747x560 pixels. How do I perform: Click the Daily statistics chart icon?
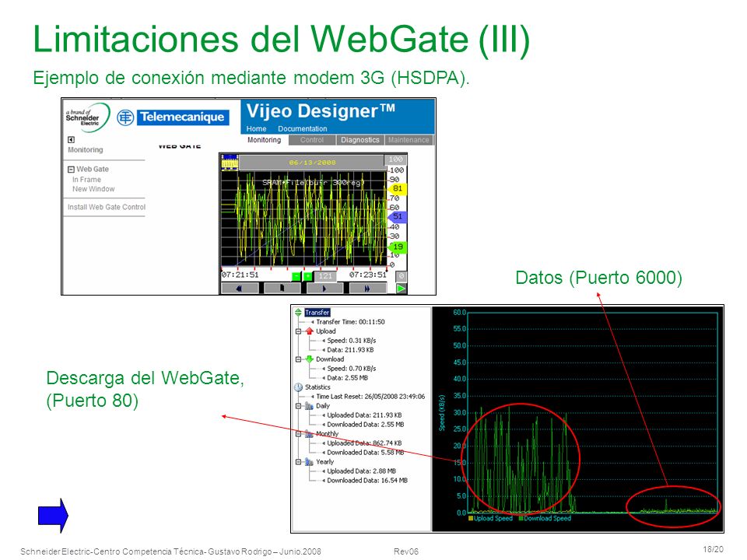(309, 406)
